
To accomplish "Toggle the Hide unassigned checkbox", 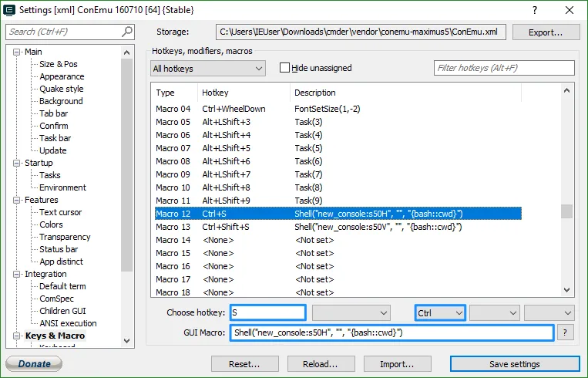I will [284, 68].
